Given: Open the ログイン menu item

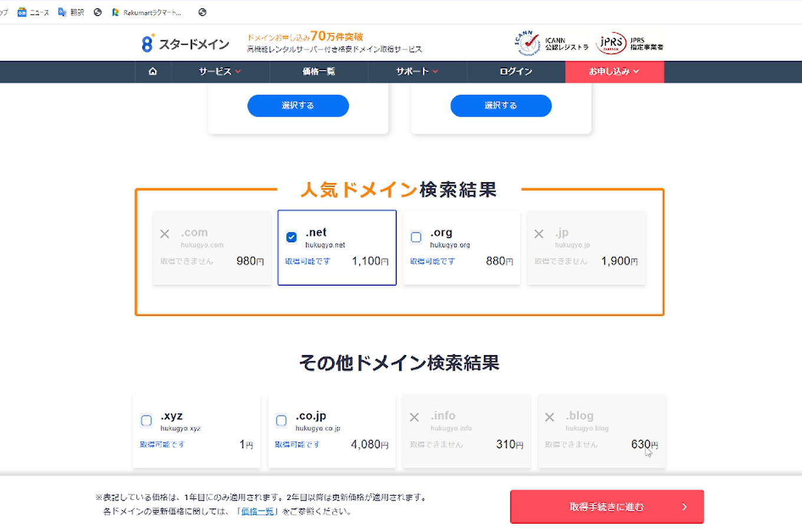Looking at the screenshot, I should tap(516, 71).
